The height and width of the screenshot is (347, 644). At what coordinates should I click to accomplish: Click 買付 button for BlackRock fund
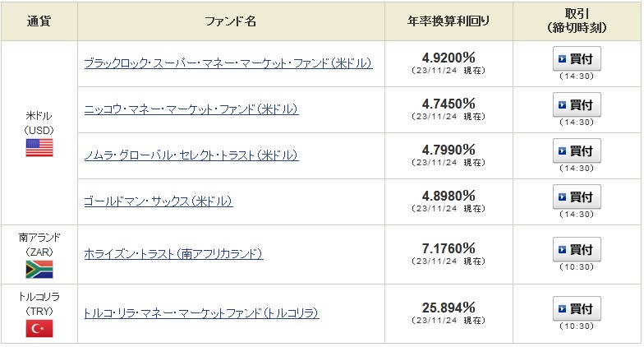(577, 59)
